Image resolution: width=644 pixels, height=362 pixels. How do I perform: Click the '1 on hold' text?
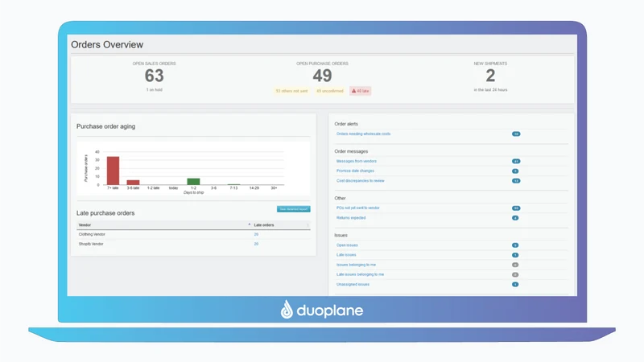154,89
